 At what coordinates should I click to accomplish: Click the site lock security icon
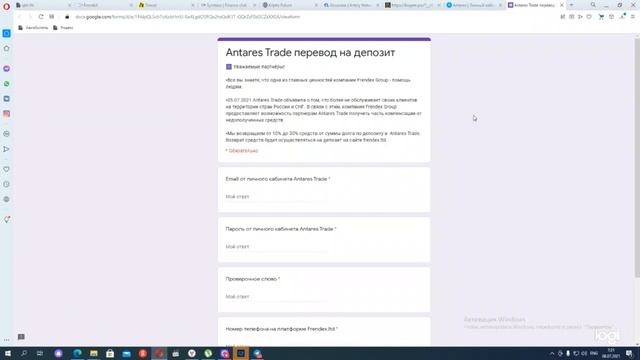click(x=67, y=17)
